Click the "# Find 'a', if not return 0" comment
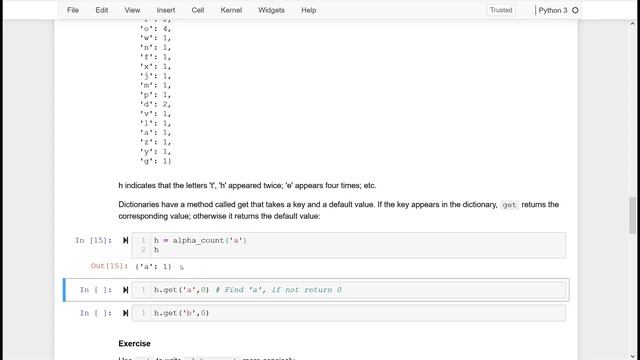Screen dimensions: 640x360 tap(278, 290)
